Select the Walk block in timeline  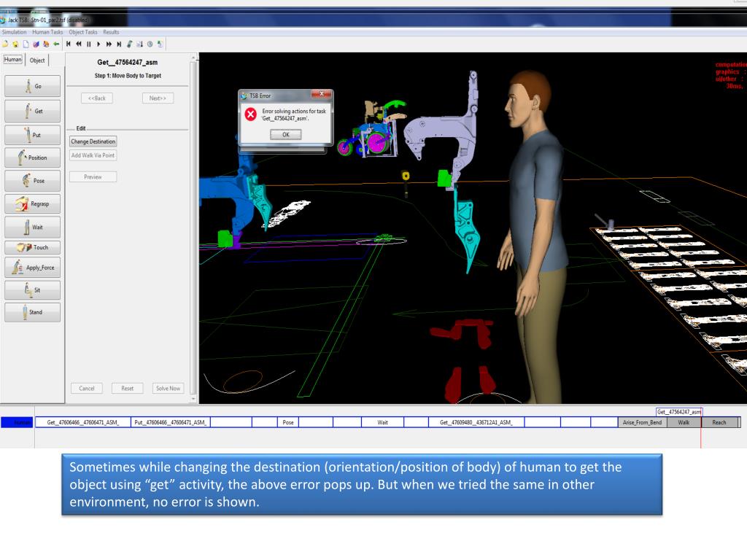pos(684,422)
